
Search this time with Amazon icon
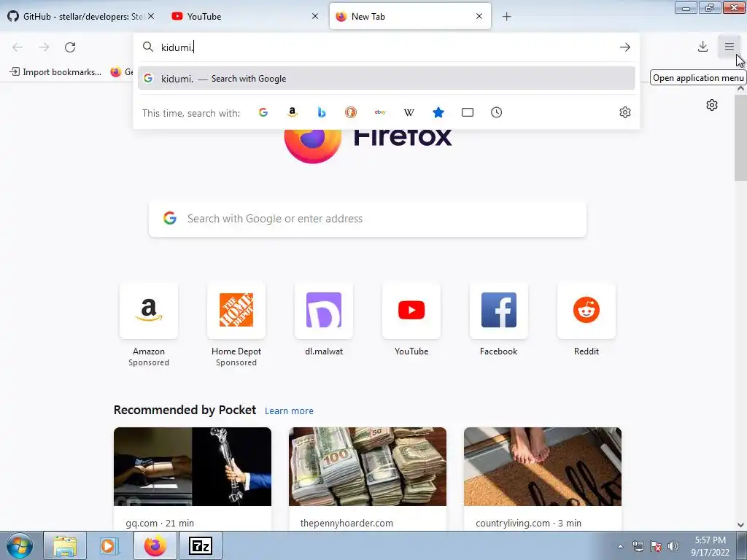293,112
